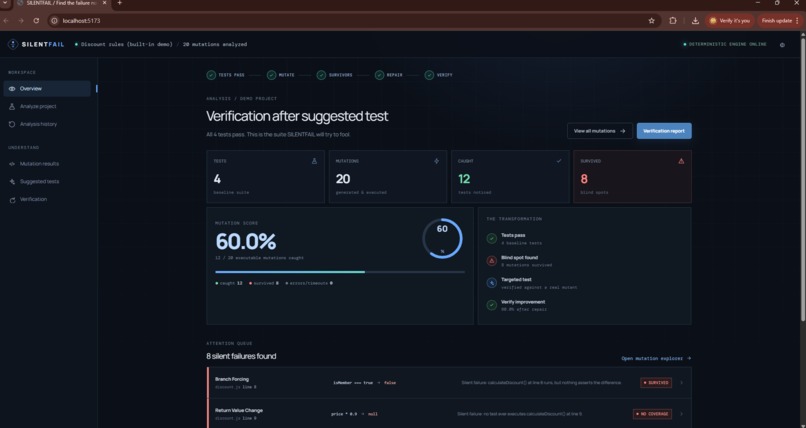Open a new browser tab

(x=119, y=3)
